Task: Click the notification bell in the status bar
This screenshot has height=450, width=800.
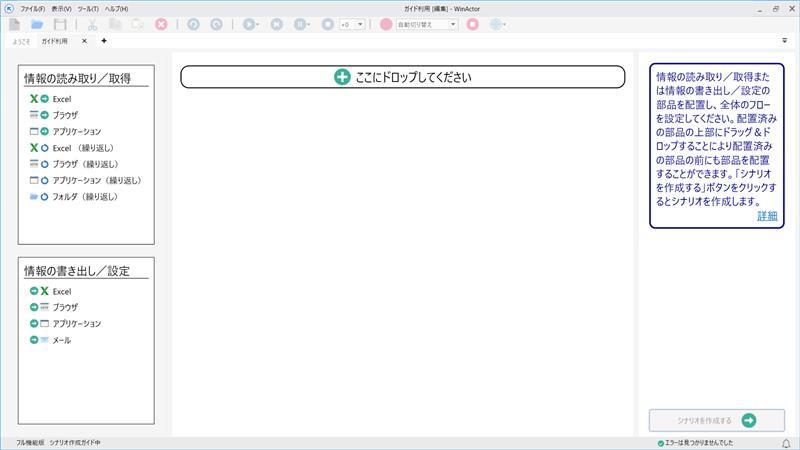Action: pos(785,442)
